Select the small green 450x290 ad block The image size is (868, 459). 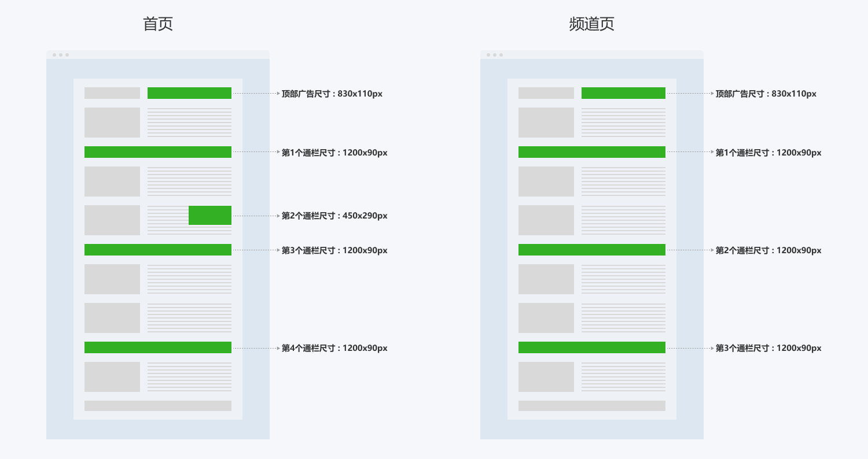(x=210, y=215)
